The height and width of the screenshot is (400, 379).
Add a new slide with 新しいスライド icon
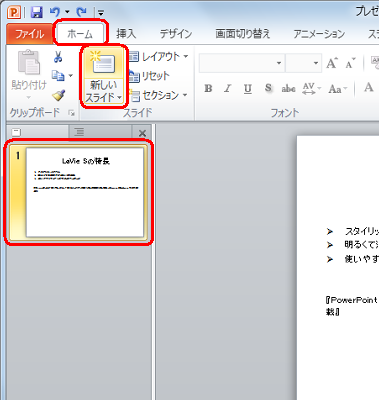click(x=103, y=63)
